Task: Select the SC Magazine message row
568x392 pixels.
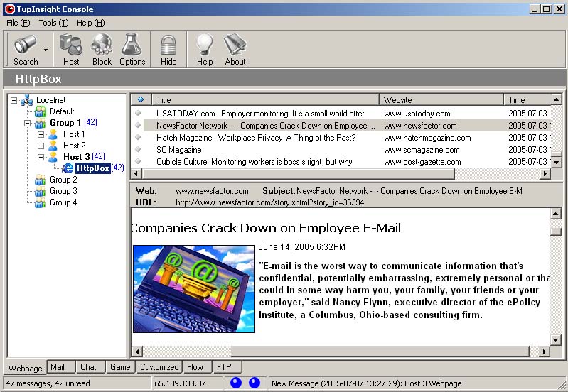Action: (341, 150)
